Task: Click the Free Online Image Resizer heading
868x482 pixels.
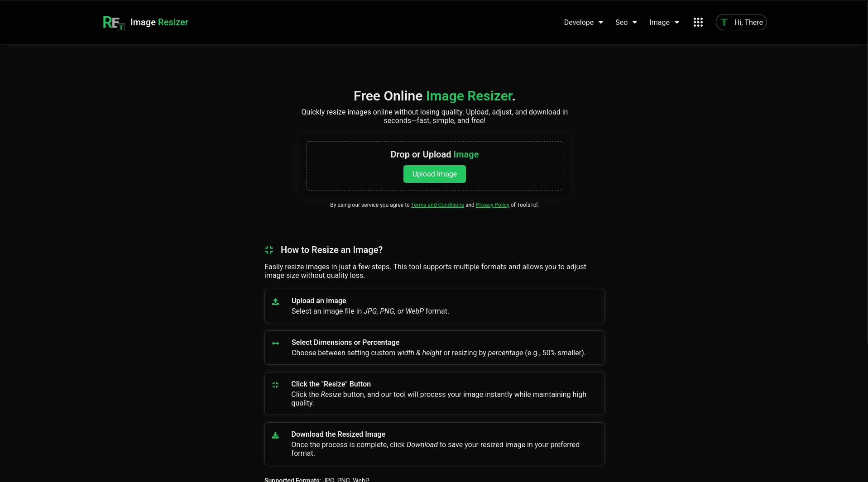Action: pos(434,96)
